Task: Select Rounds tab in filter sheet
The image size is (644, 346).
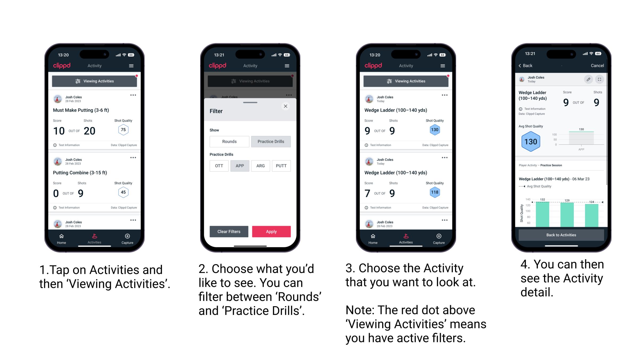Action: coord(229,141)
